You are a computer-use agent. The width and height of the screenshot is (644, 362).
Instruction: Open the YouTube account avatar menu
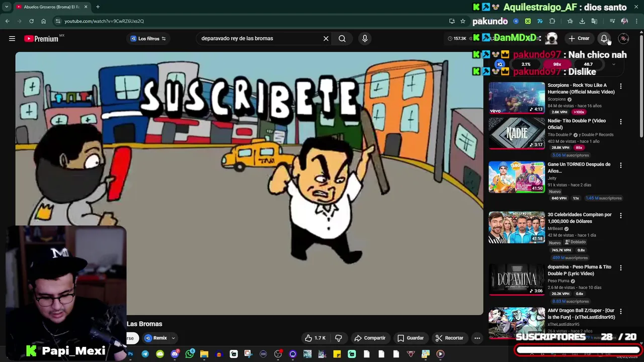pos(623,39)
